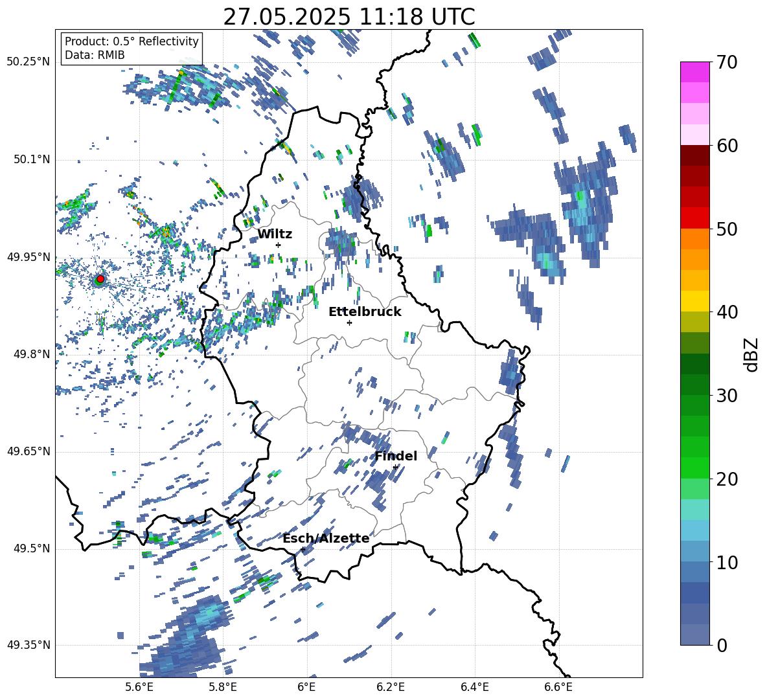Screen dimensions: 767x700
Task: Select the Wiltz city label
Action: 275,234
